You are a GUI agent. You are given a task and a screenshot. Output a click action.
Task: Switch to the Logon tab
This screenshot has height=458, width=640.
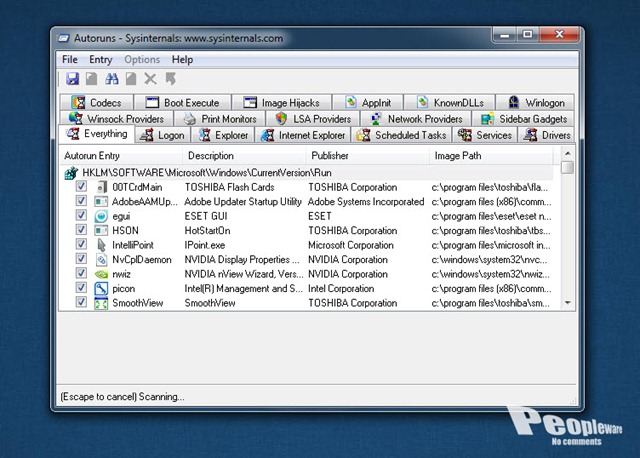point(162,135)
